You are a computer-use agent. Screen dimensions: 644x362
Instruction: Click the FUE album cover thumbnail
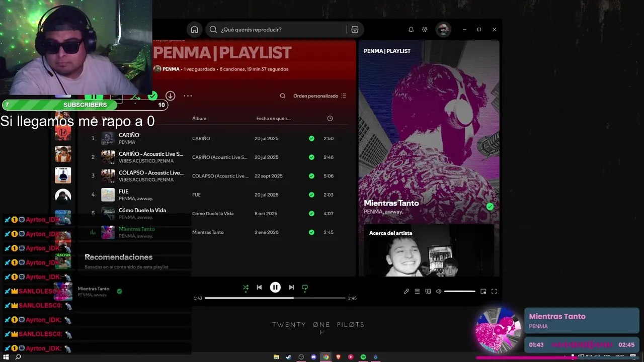click(x=108, y=195)
